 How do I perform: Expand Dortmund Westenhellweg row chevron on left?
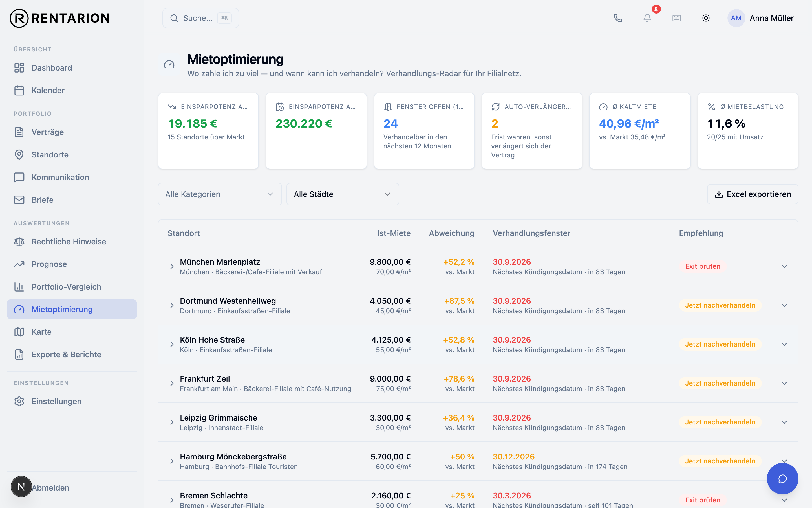pos(172,305)
